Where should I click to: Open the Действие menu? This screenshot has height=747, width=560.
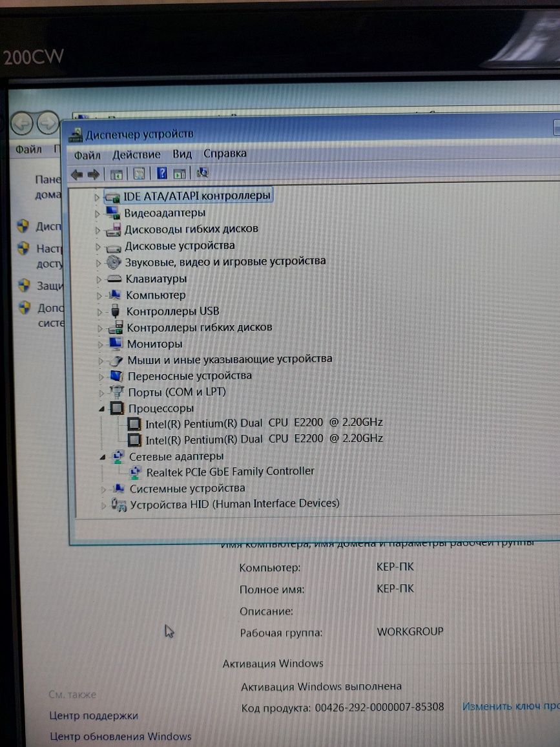pyautogui.click(x=136, y=155)
